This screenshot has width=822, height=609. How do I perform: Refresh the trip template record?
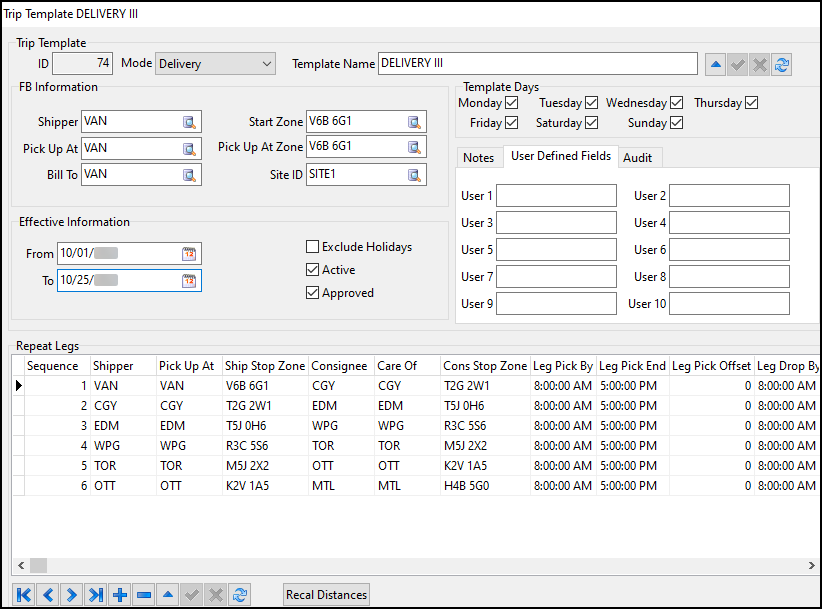pos(783,64)
